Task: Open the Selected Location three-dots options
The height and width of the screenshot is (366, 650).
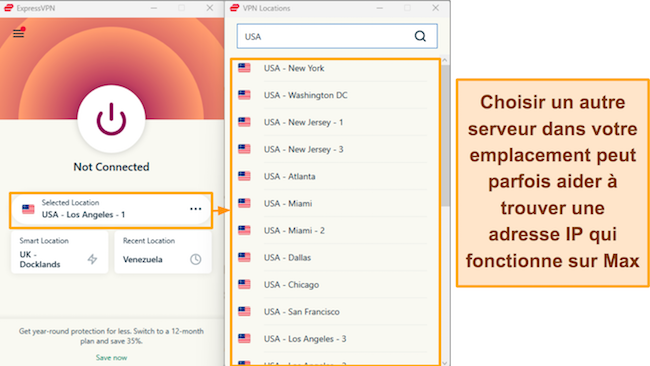Action: coord(196,209)
